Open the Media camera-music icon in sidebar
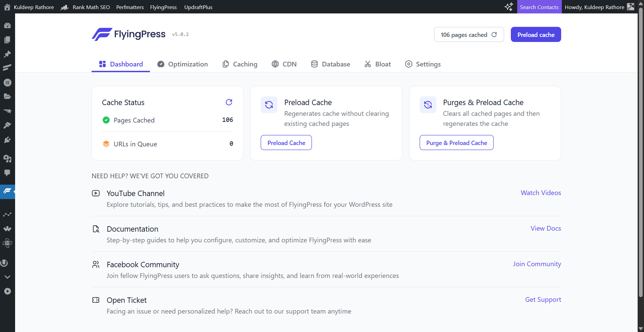644x332 pixels. 7,158
